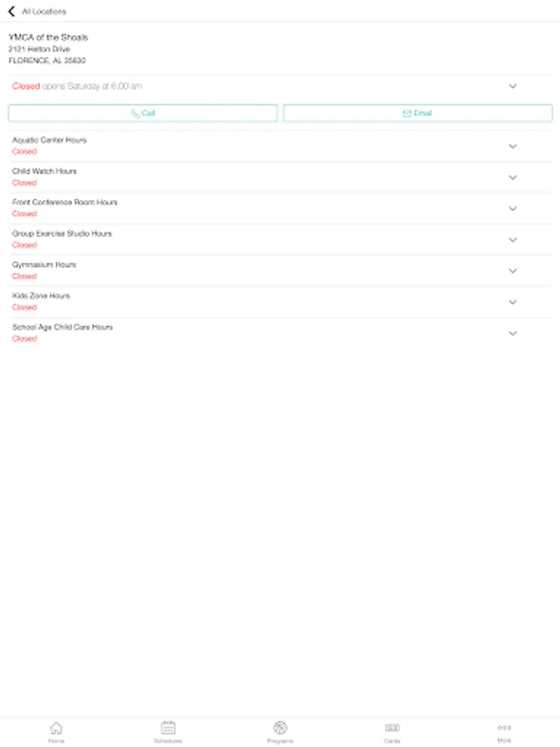Tap the Home tab label
Viewport: 560px width, 747px height.
pyautogui.click(x=56, y=741)
